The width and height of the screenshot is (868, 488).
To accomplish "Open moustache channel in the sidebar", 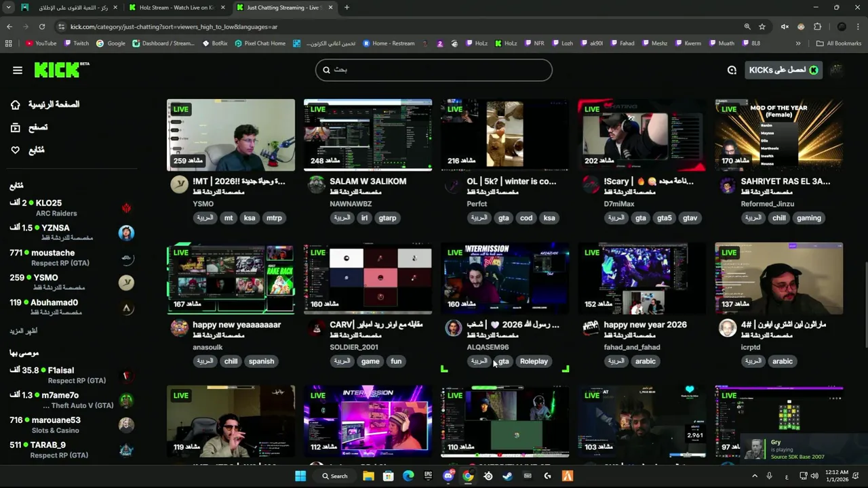I will click(72, 258).
